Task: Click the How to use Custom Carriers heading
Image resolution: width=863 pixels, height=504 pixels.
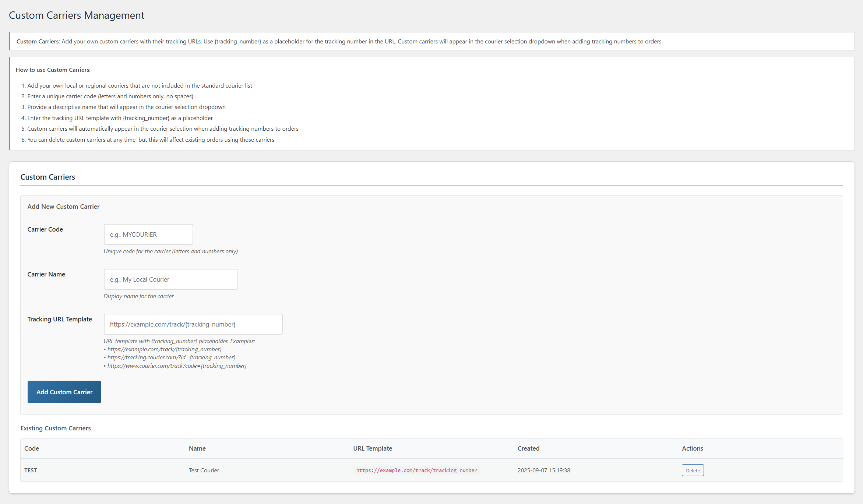Action: point(53,70)
